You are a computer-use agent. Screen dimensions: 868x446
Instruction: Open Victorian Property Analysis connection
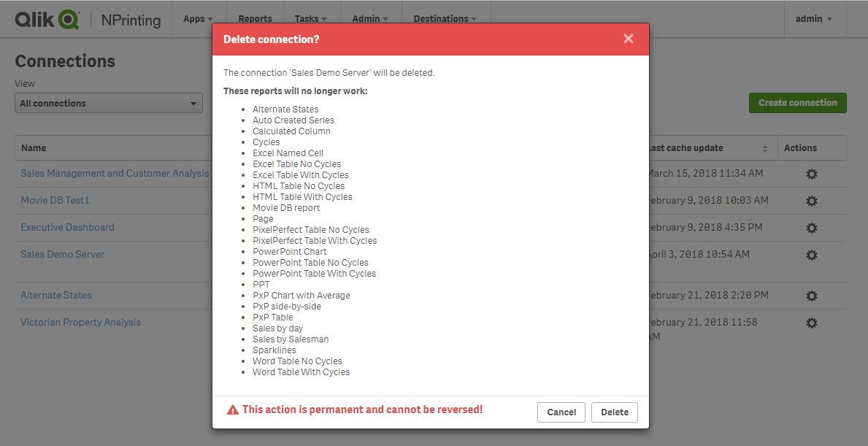[x=80, y=322]
